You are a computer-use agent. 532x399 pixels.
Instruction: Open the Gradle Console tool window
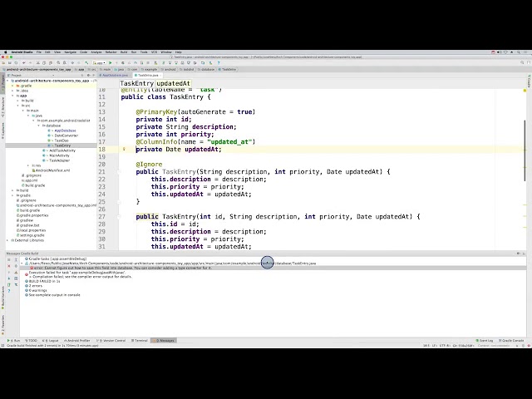point(511,340)
